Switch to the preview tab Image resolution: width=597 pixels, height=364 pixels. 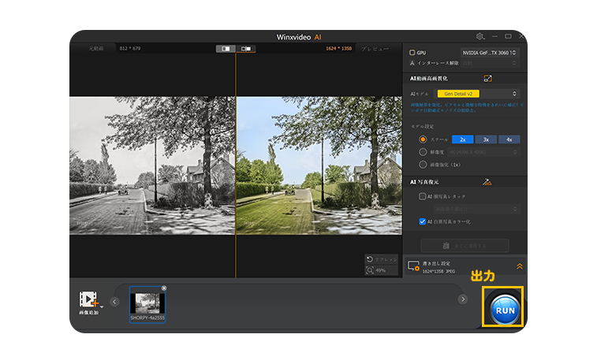(375, 49)
